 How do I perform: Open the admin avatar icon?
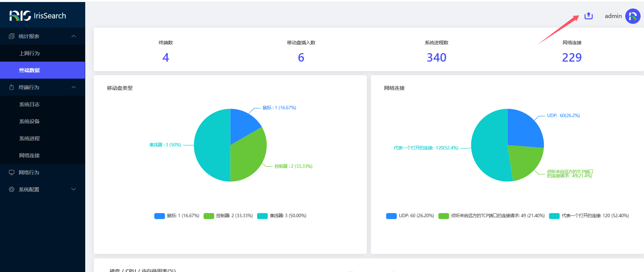coord(632,16)
